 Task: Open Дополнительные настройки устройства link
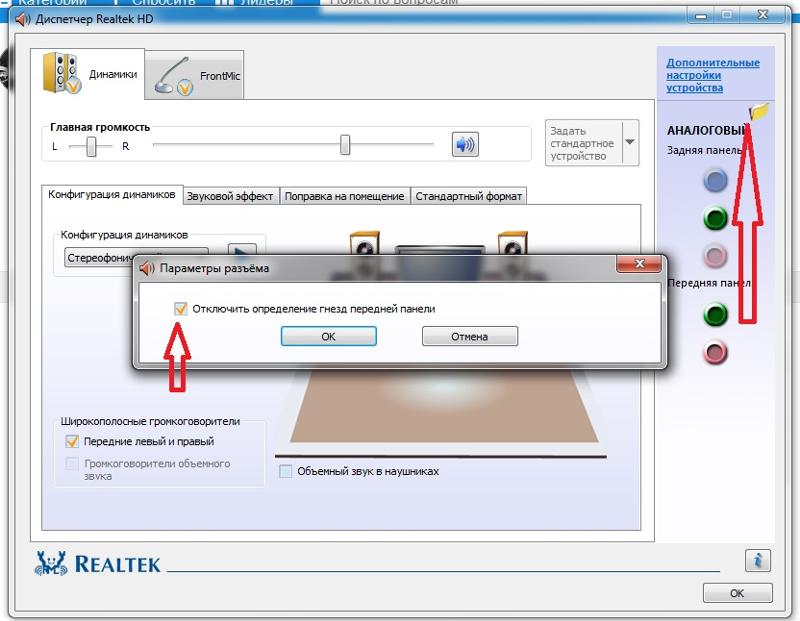click(x=713, y=75)
